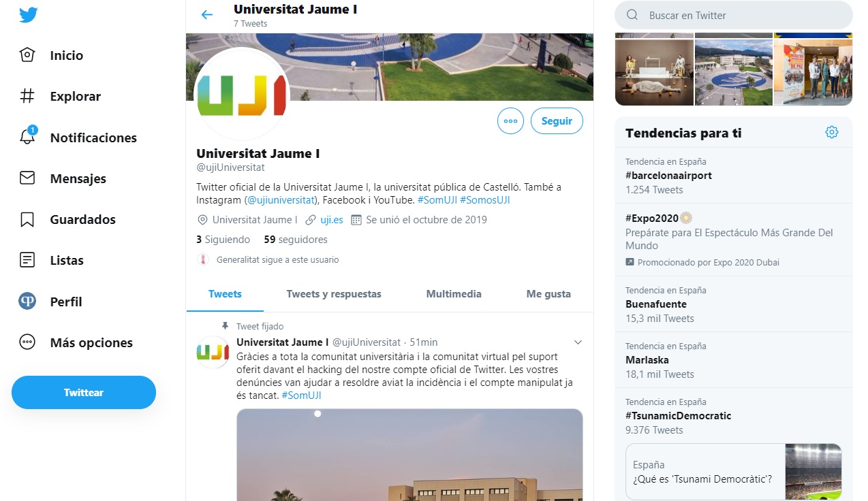Go back using the left arrow

tap(207, 14)
